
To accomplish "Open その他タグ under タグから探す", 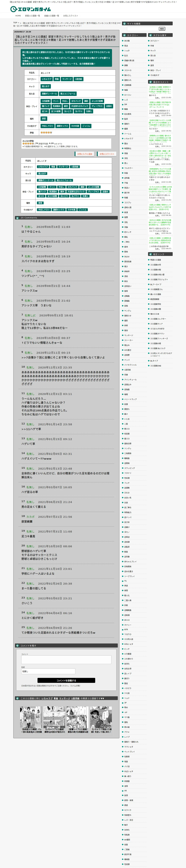I will (x=155, y=75).
